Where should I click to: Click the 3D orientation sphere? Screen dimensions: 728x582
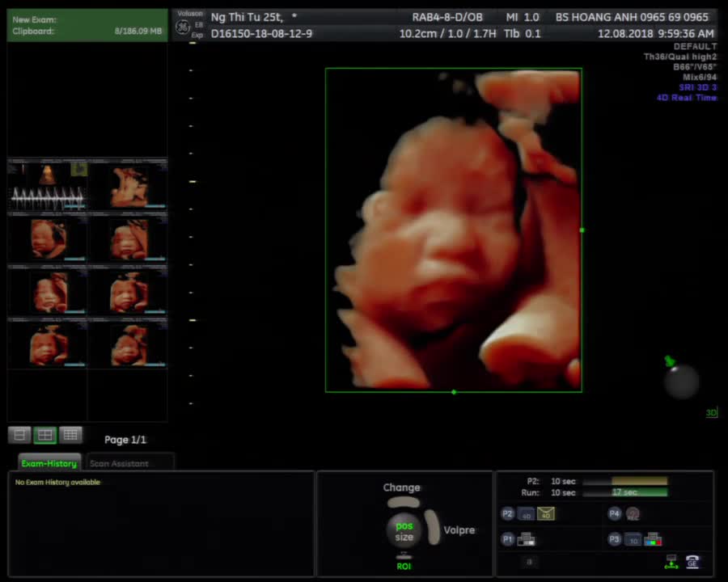coord(681,382)
